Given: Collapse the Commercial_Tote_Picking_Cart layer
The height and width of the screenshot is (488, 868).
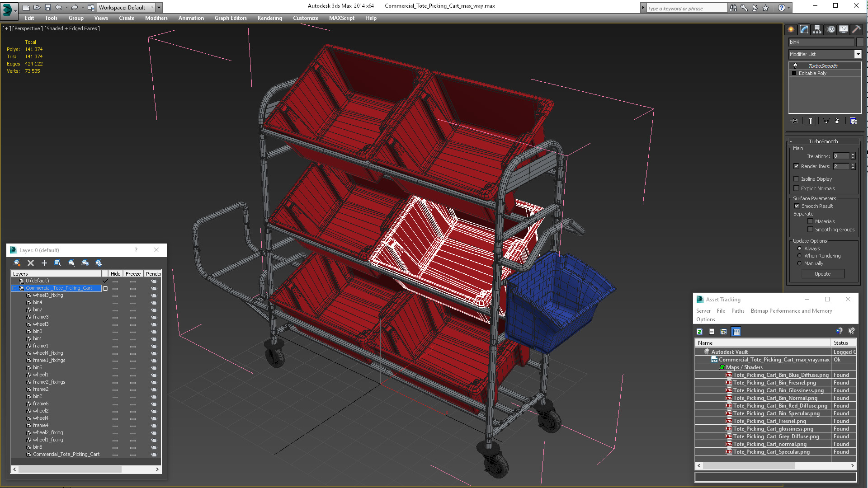Looking at the screenshot, I should click(x=14, y=288).
